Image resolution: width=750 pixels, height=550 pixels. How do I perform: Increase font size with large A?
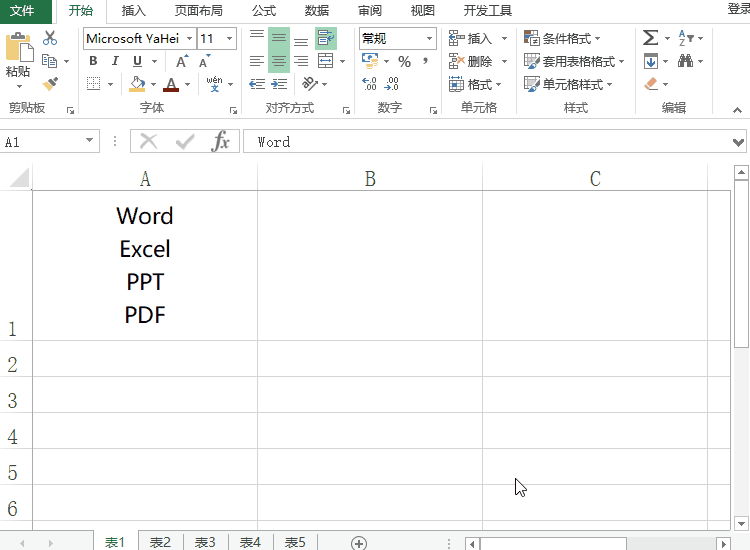(x=182, y=61)
